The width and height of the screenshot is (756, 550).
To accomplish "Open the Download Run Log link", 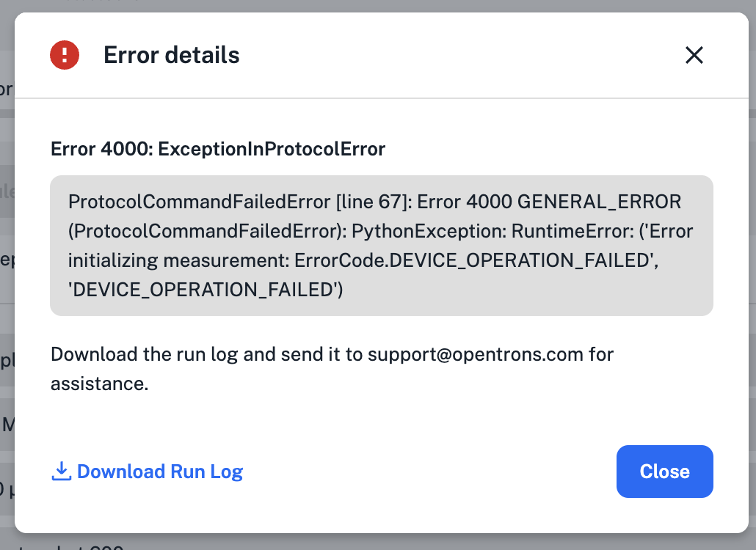I will 159,472.
